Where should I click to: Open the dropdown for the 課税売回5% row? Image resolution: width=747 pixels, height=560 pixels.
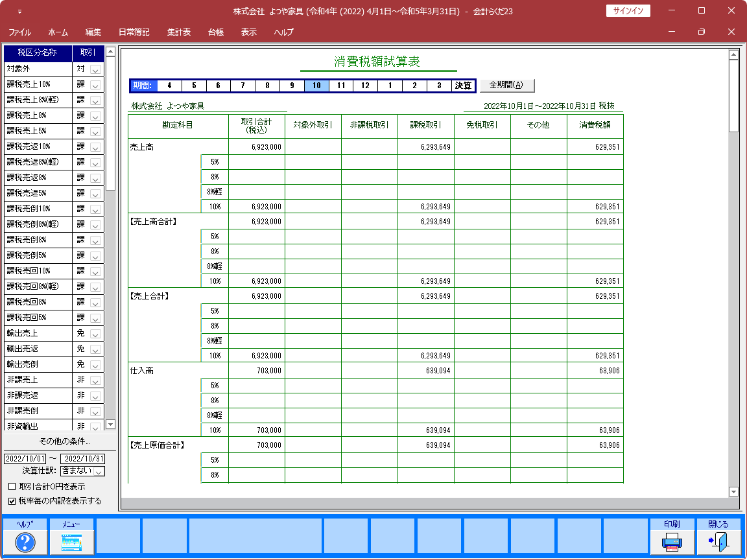click(95, 318)
